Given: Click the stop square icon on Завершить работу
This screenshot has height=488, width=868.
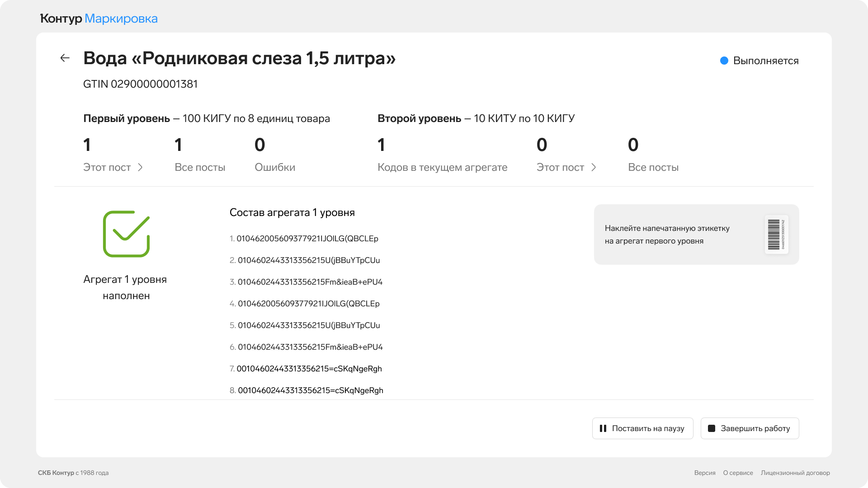Looking at the screenshot, I should click(x=711, y=428).
